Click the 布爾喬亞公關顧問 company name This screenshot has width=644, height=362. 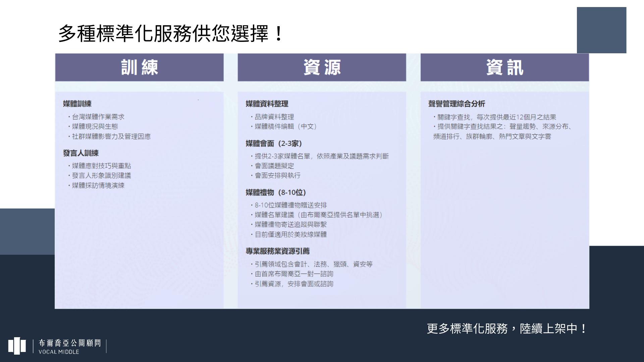(70, 343)
